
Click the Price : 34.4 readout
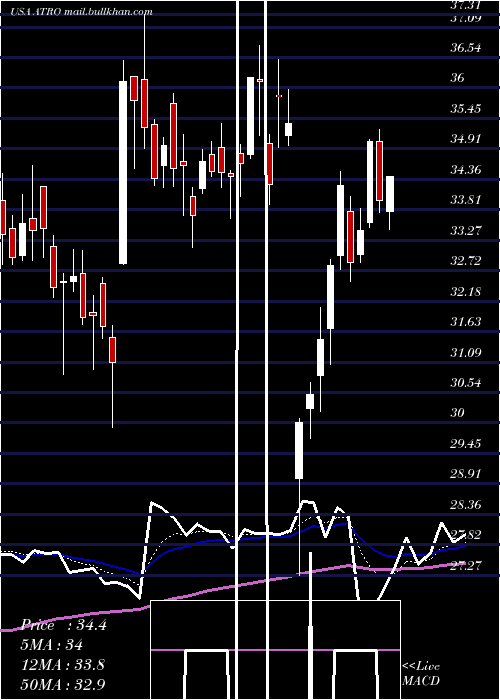pyautogui.click(x=64, y=625)
